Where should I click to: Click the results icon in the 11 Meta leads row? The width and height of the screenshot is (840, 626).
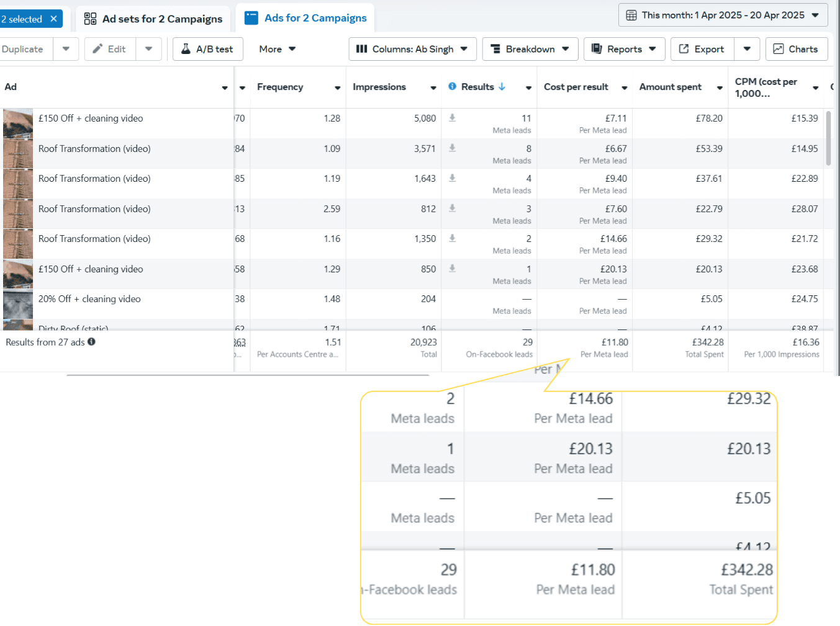click(452, 118)
